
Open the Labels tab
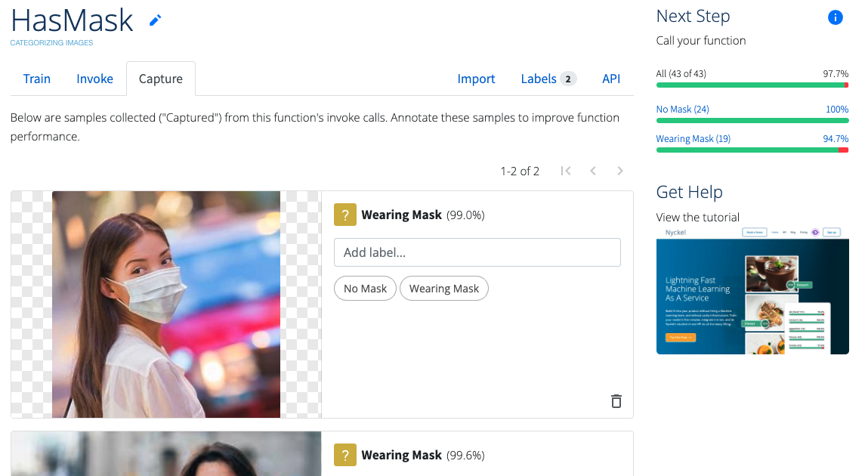548,79
